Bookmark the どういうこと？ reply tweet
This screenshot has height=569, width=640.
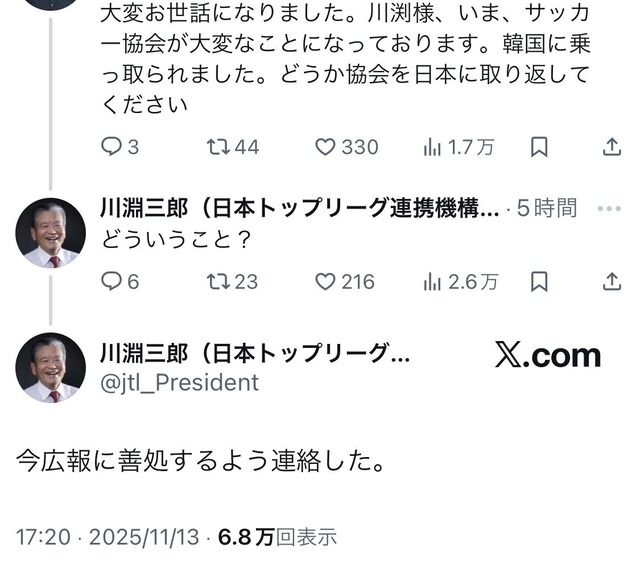click(x=539, y=282)
